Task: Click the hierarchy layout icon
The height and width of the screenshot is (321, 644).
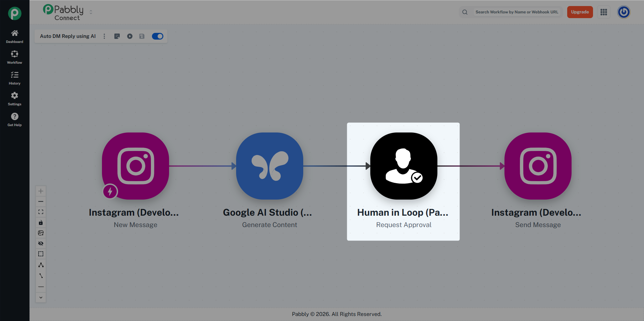Action: [x=41, y=265]
